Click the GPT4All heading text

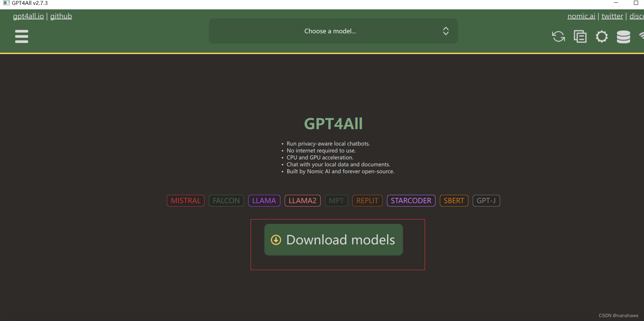pyautogui.click(x=333, y=124)
